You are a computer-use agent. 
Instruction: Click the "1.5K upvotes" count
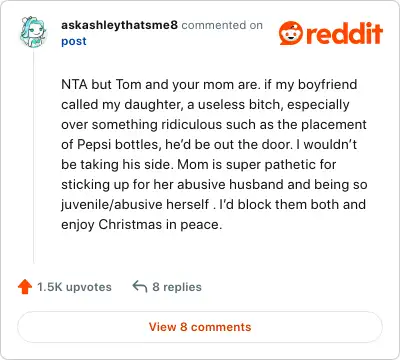[x=74, y=287]
